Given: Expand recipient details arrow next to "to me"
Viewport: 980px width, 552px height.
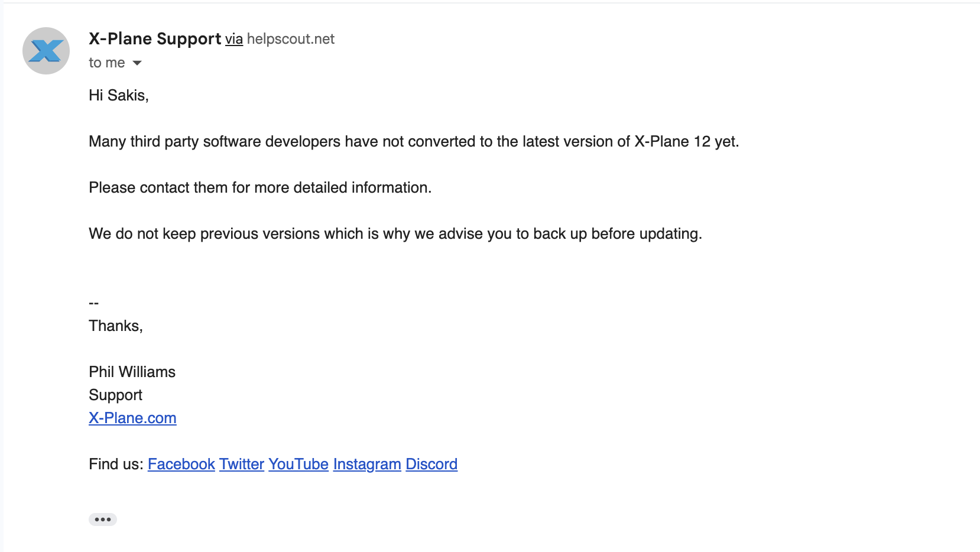Looking at the screenshot, I should (x=137, y=63).
